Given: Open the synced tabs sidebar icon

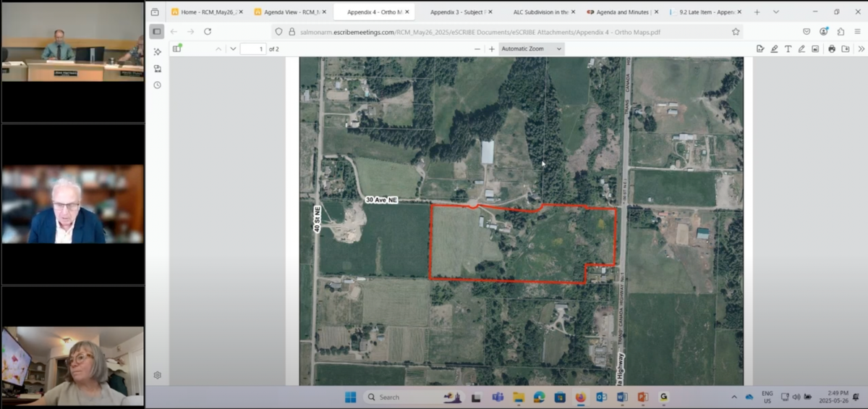Looking at the screenshot, I should tap(157, 69).
